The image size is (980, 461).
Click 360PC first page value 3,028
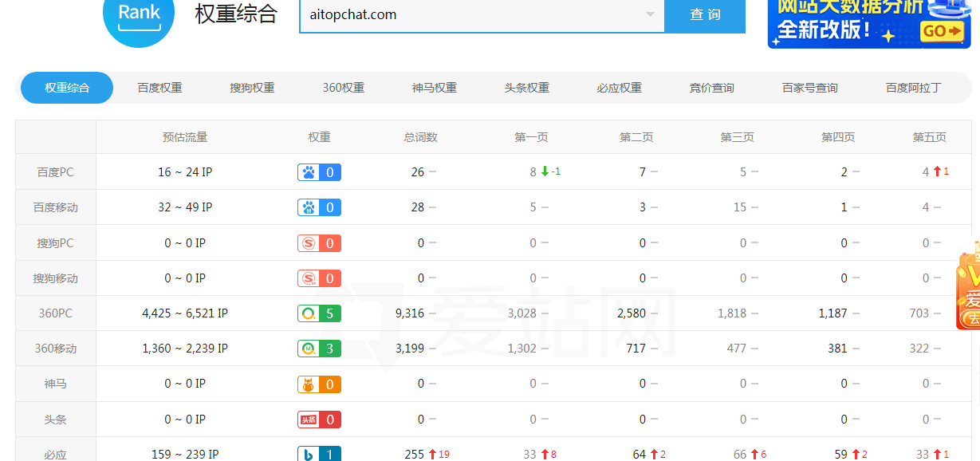[x=522, y=313]
